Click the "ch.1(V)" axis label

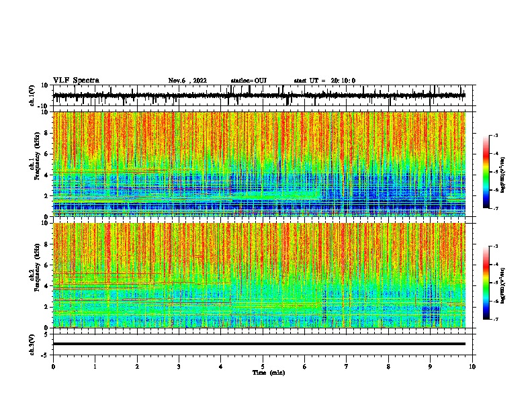point(32,95)
